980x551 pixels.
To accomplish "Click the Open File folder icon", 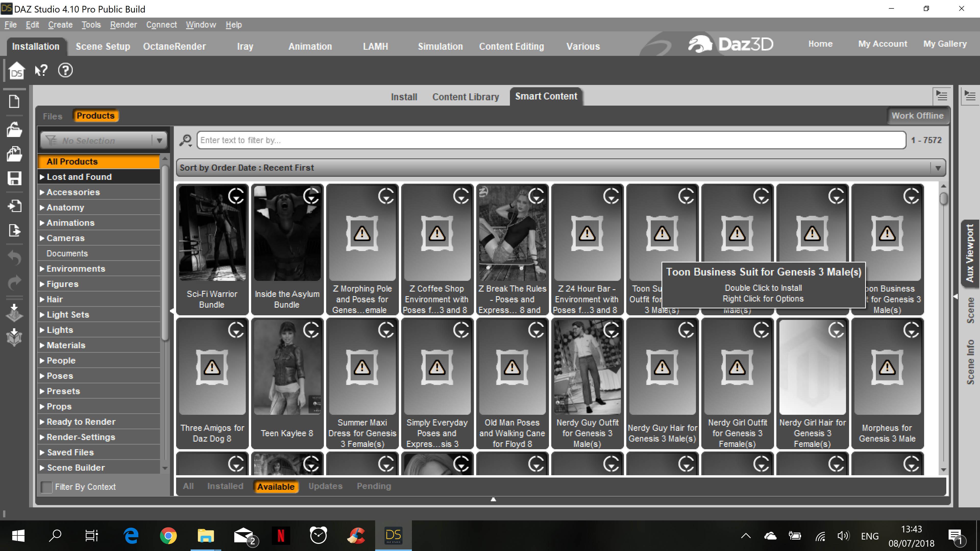I will 15,130.
